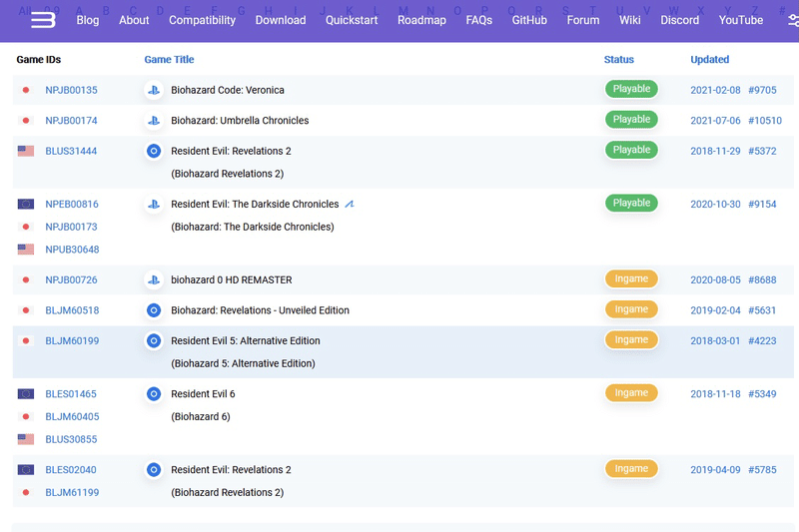Screen dimensions: 799x532
Task: Click Japan flag next to NPJB00173
Action: (x=26, y=227)
